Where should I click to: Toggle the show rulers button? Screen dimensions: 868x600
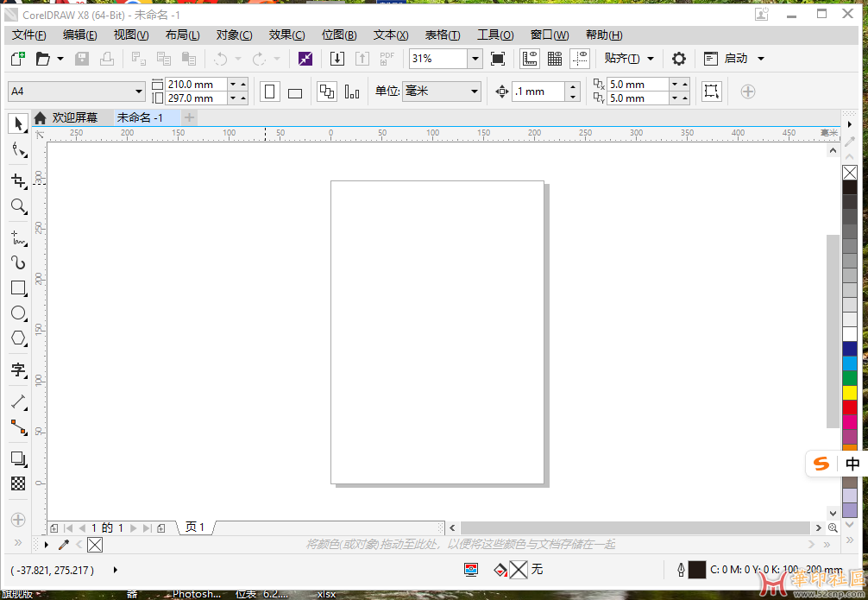pos(530,59)
